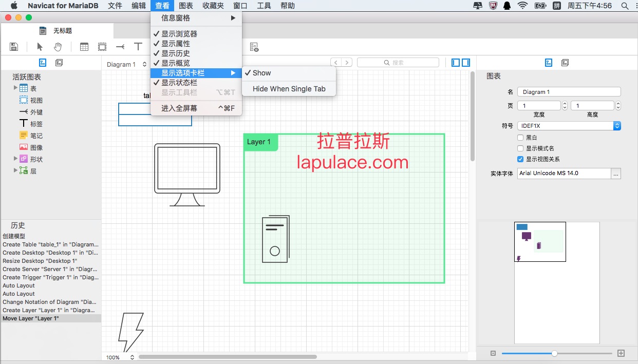The width and height of the screenshot is (638, 364).
Task: Click the zoom in icon under overview
Action: point(621,353)
